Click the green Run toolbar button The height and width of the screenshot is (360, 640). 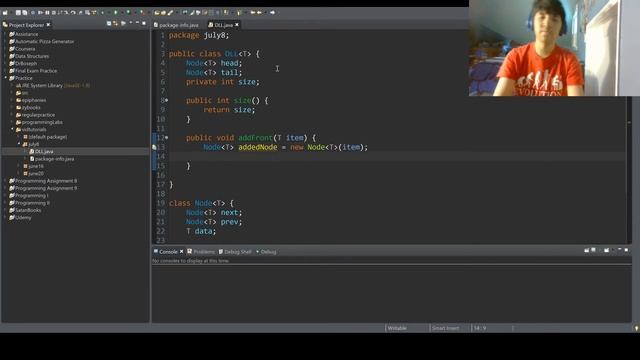tap(115, 13)
